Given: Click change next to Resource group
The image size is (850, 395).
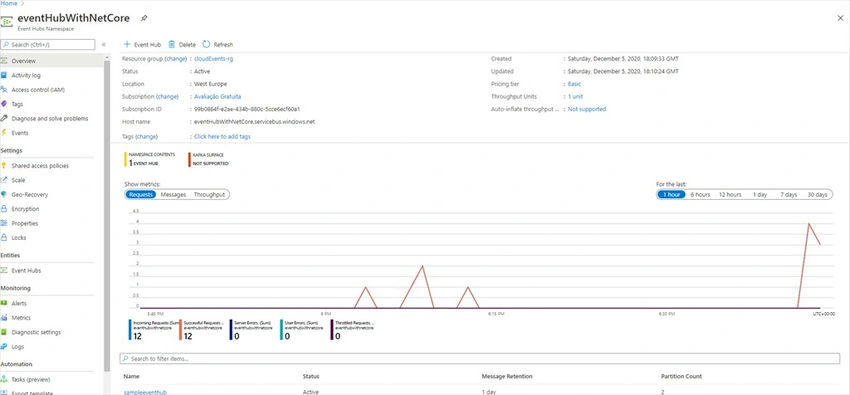Looking at the screenshot, I should click(176, 59).
